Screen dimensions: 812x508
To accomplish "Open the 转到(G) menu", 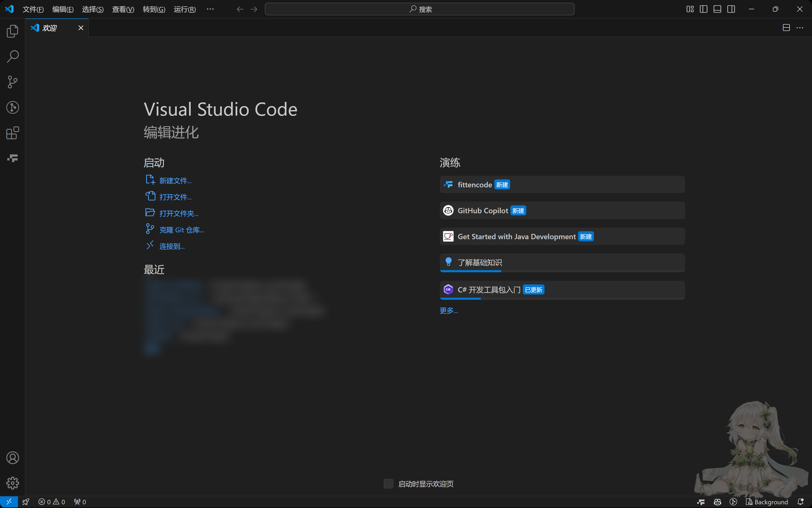I will point(154,9).
